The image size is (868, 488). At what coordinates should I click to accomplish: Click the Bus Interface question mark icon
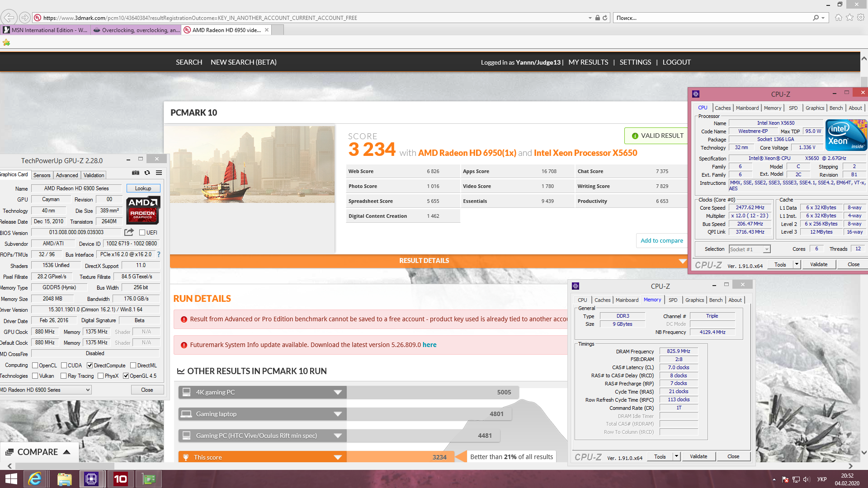(159, 254)
